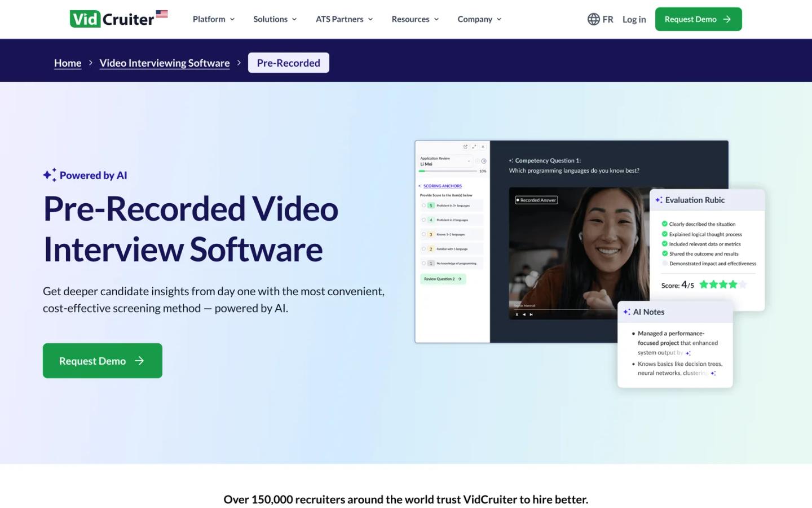Viewport: 812px width, 508px height.
Task: Close the review panel with the X icon
Action: coord(483,147)
